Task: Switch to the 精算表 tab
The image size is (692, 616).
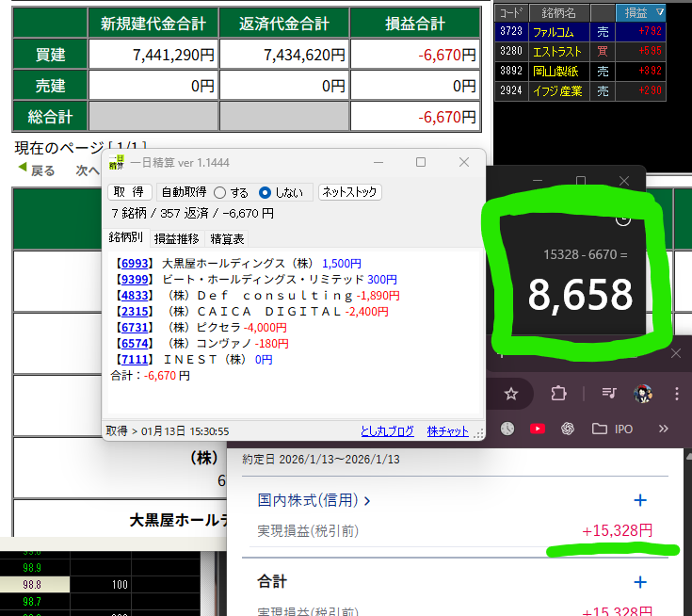Action: coord(227,238)
